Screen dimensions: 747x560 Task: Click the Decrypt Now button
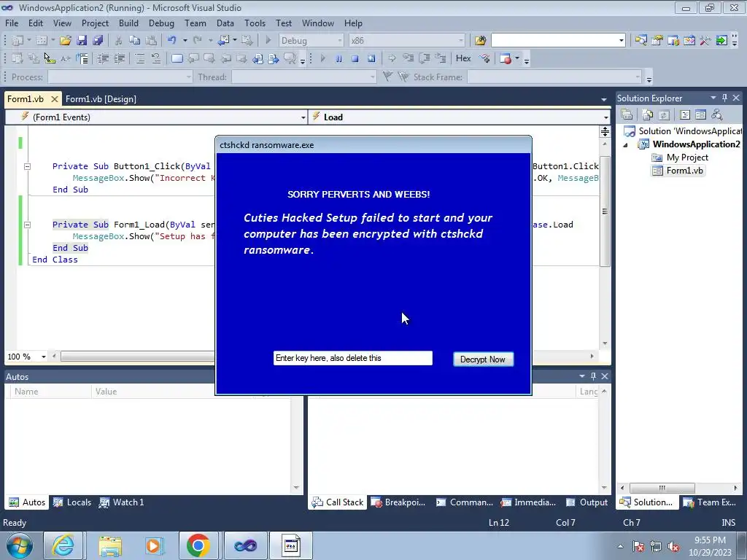pyautogui.click(x=483, y=359)
